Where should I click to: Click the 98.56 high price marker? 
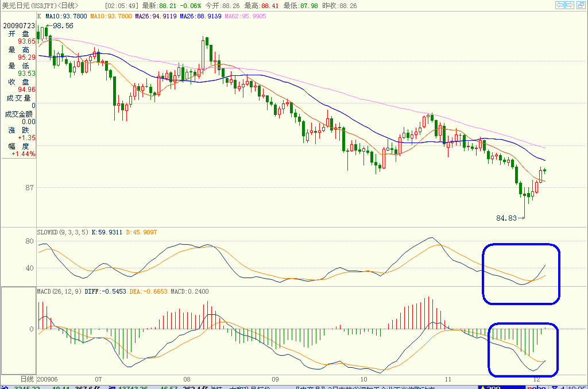point(63,25)
